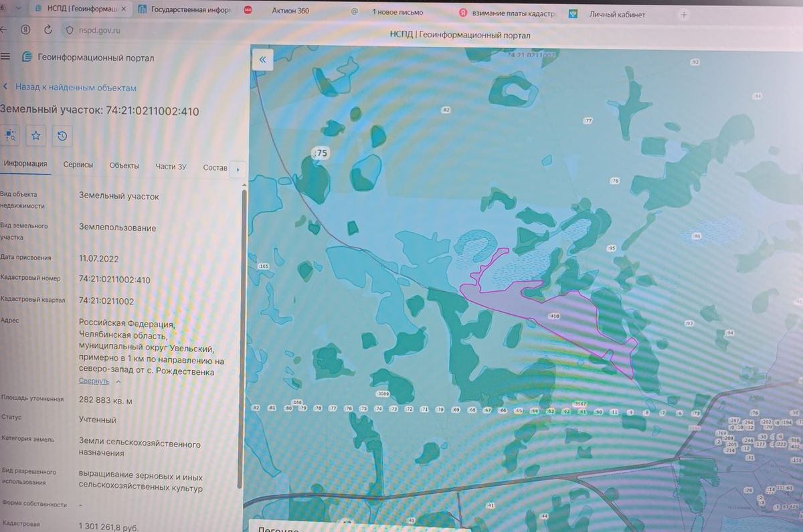
Task: Click the :3567 label on the map
Action: coord(582,404)
